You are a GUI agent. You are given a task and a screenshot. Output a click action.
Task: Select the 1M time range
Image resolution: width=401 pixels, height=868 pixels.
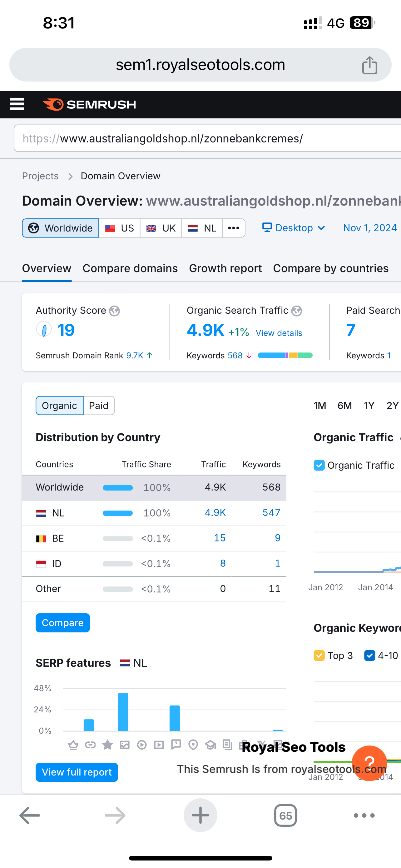coord(320,406)
